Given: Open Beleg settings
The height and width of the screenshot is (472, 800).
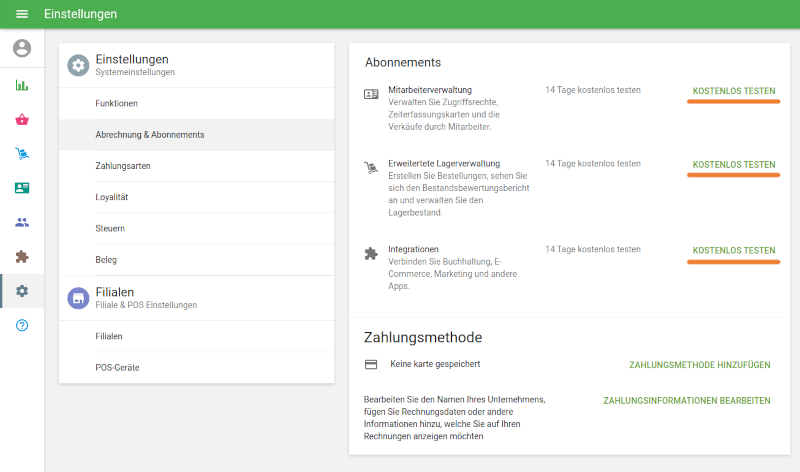Looking at the screenshot, I should point(196,260).
